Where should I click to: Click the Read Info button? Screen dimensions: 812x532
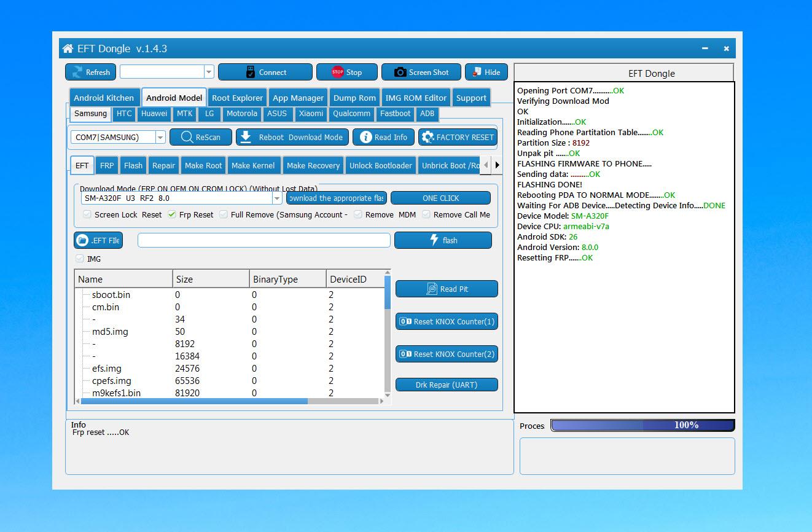click(383, 137)
